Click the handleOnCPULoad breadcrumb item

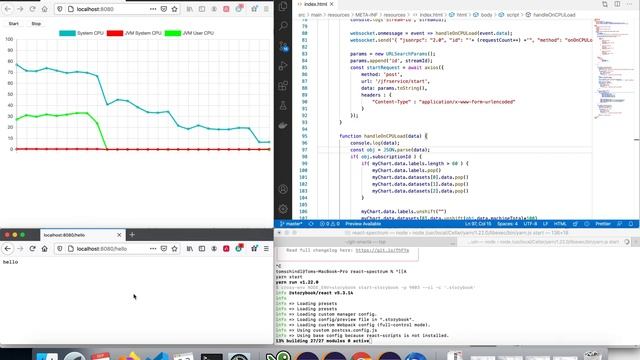[551, 15]
